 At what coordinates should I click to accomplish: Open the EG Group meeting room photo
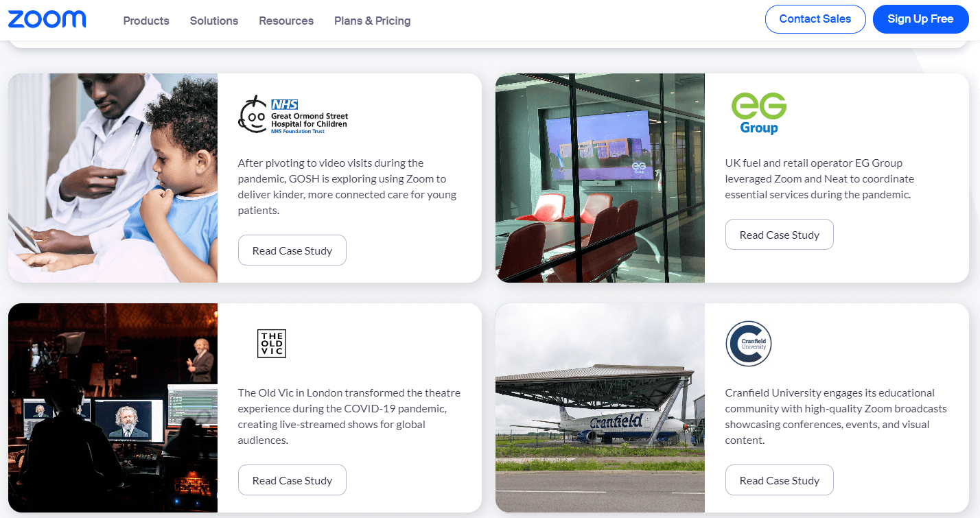[x=600, y=178]
